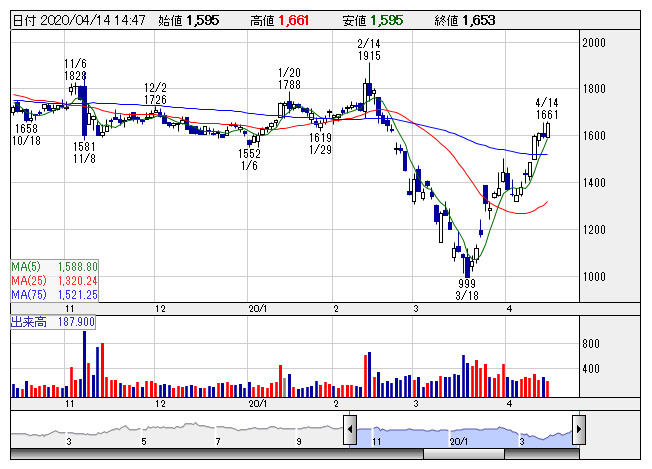Click the 4/14 1661 latest high label
The image size is (652, 469).
546,109
